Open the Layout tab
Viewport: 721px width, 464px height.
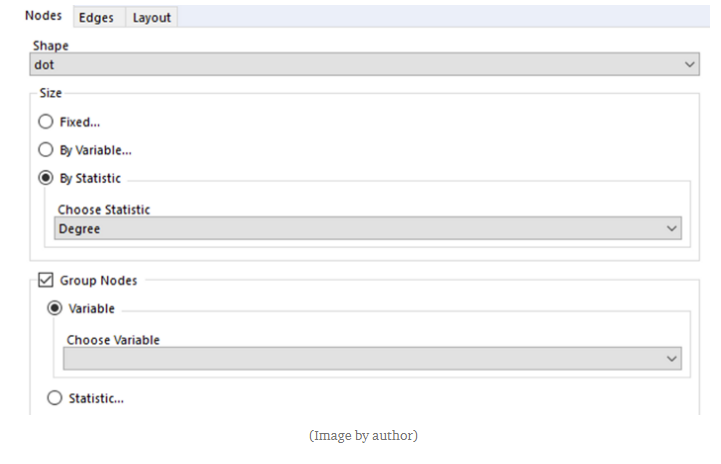152,17
